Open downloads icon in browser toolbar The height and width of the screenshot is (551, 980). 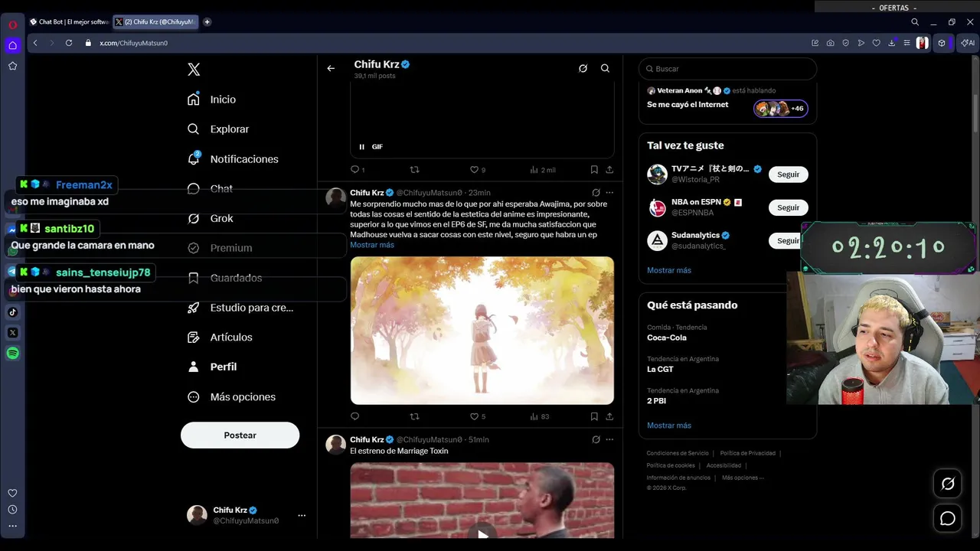click(x=892, y=43)
